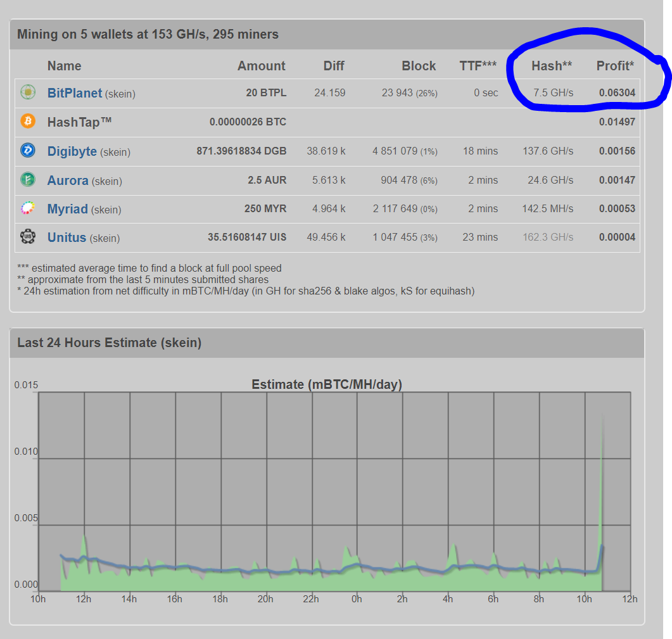Click the 0.010 y-axis label
The width and height of the screenshot is (672, 639).
tap(26, 452)
